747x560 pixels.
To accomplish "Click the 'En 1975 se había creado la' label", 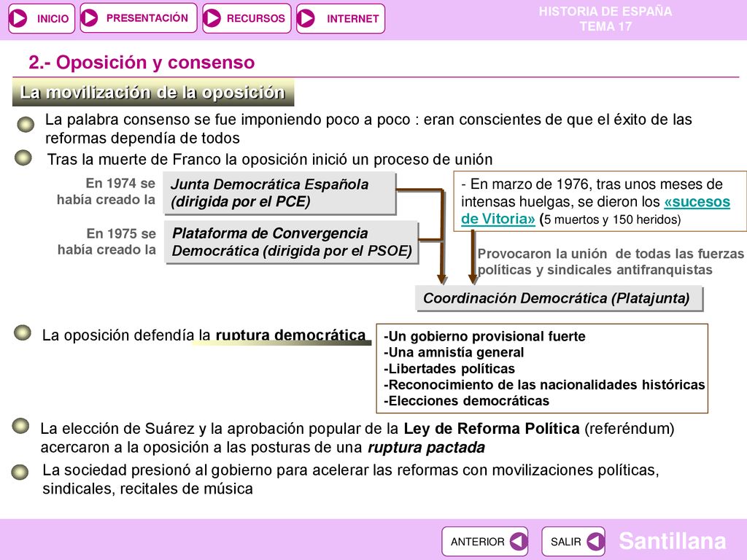I will [x=107, y=241].
